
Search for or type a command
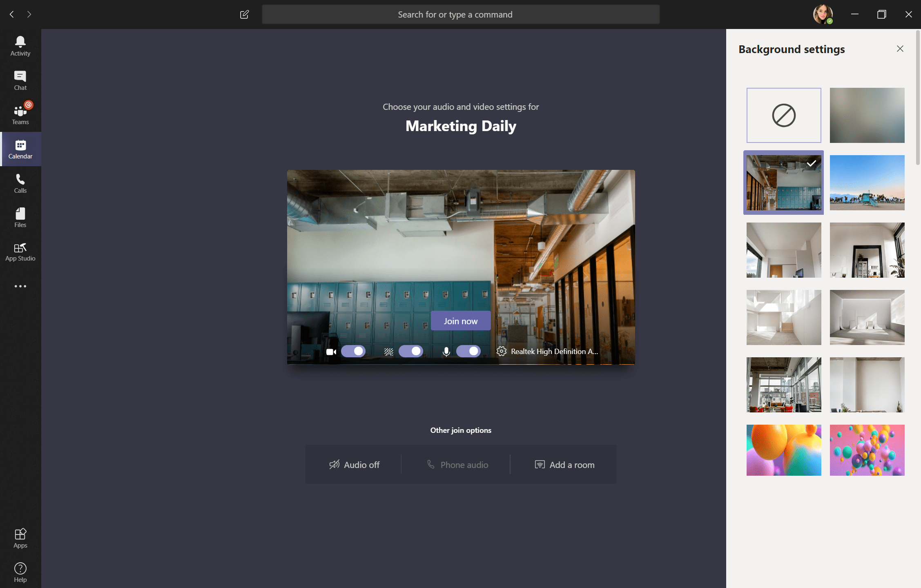[461, 14]
